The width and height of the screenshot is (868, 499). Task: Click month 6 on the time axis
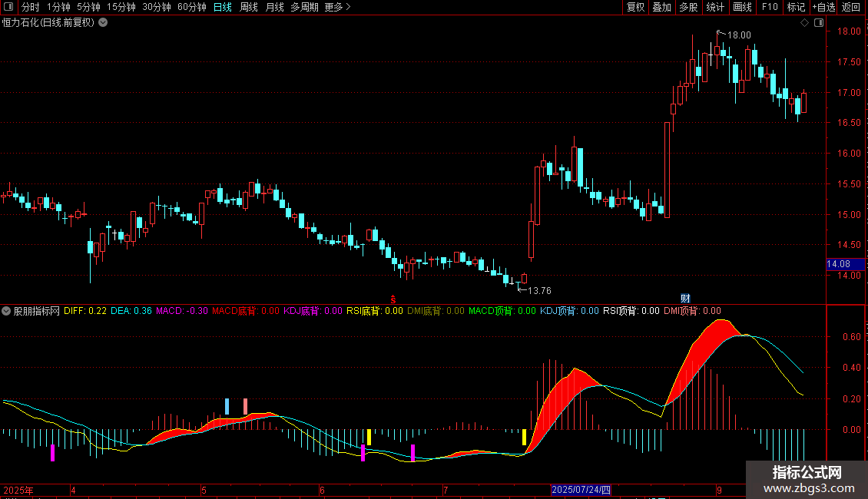pos(322,490)
